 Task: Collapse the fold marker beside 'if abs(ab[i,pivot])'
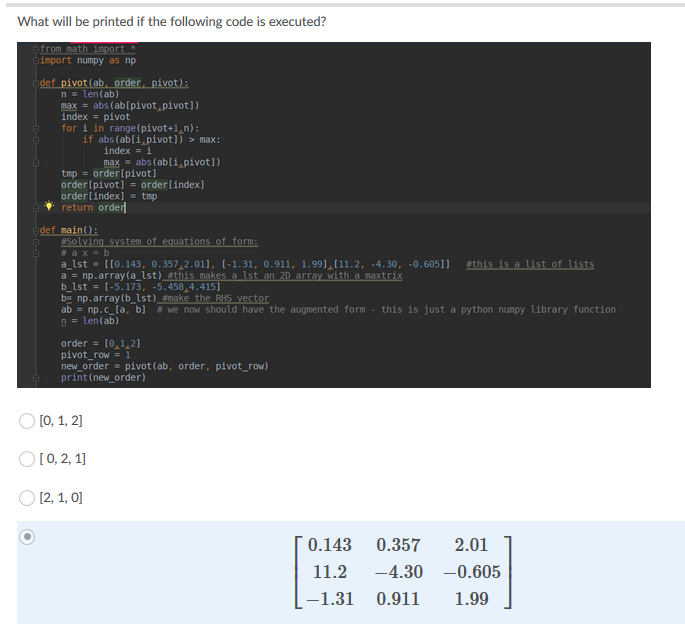click(x=36, y=140)
